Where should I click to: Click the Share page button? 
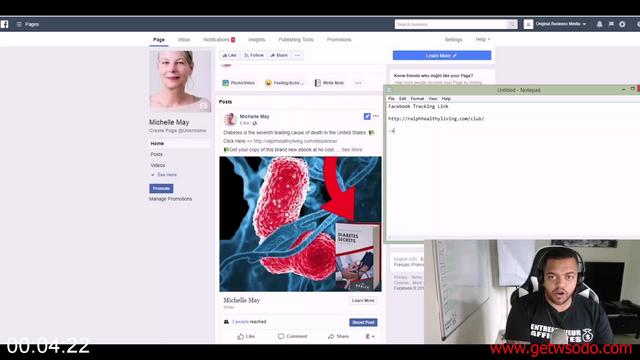click(x=279, y=55)
